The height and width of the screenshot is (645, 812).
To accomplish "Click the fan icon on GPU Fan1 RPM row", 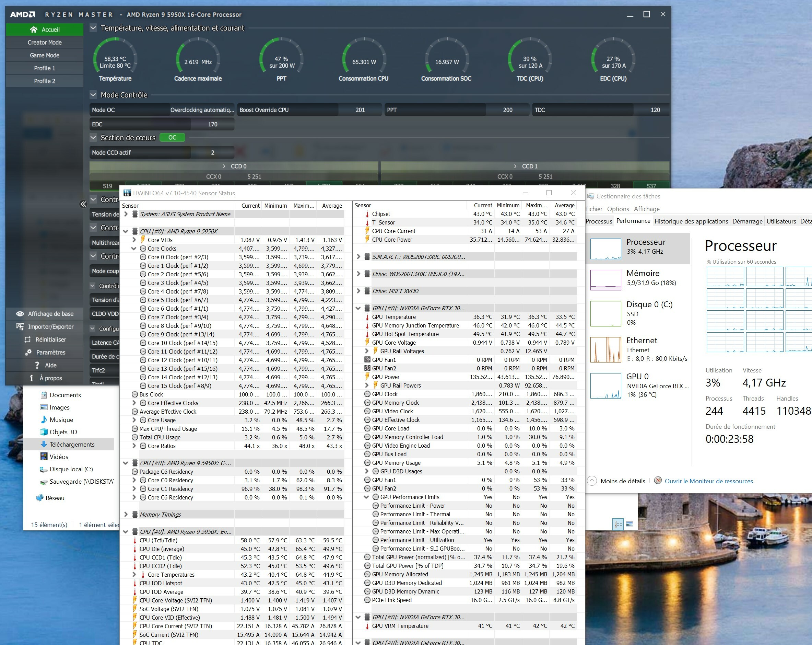I will (367, 360).
